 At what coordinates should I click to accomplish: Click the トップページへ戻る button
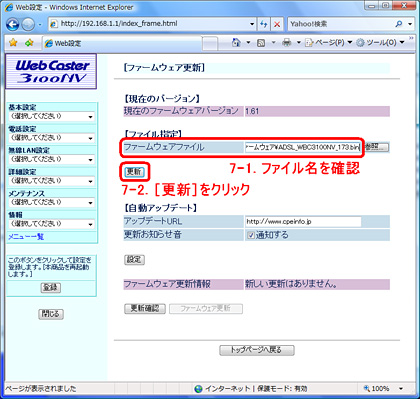coord(257,350)
